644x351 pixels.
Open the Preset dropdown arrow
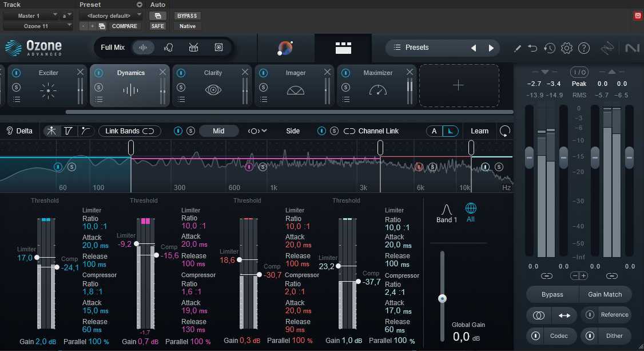click(x=140, y=5)
